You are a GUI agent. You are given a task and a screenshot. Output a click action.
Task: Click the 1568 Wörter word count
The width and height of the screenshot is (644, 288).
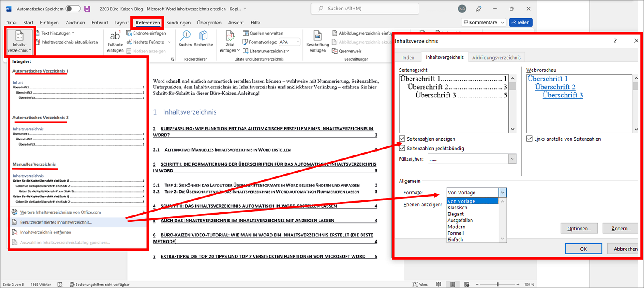pyautogui.click(x=41, y=284)
